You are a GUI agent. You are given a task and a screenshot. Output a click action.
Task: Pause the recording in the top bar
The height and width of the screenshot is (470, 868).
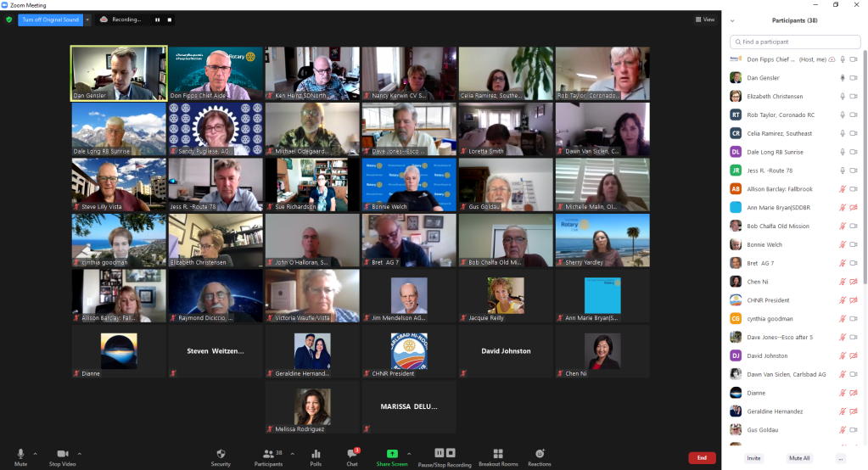(157, 19)
